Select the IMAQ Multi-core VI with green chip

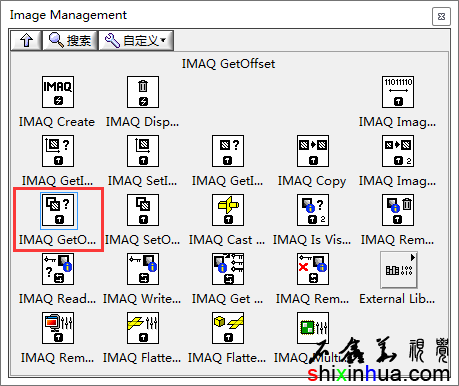tap(313, 328)
